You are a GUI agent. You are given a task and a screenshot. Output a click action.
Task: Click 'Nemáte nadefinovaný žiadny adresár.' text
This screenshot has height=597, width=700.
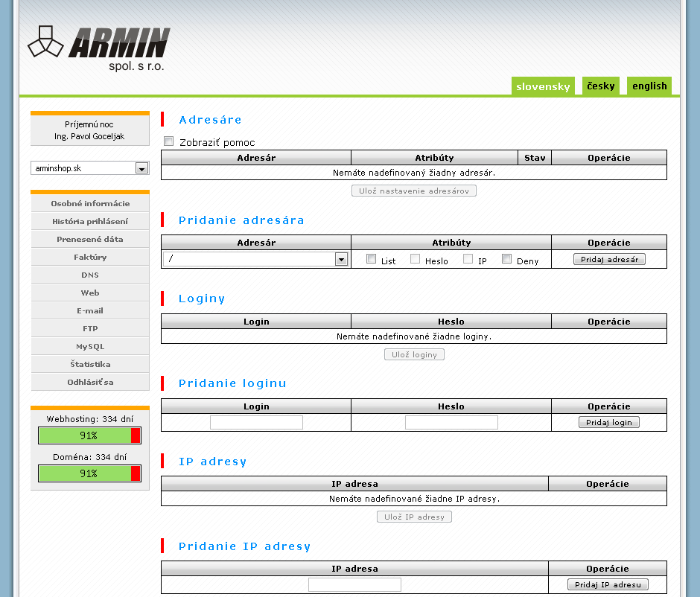[414, 173]
